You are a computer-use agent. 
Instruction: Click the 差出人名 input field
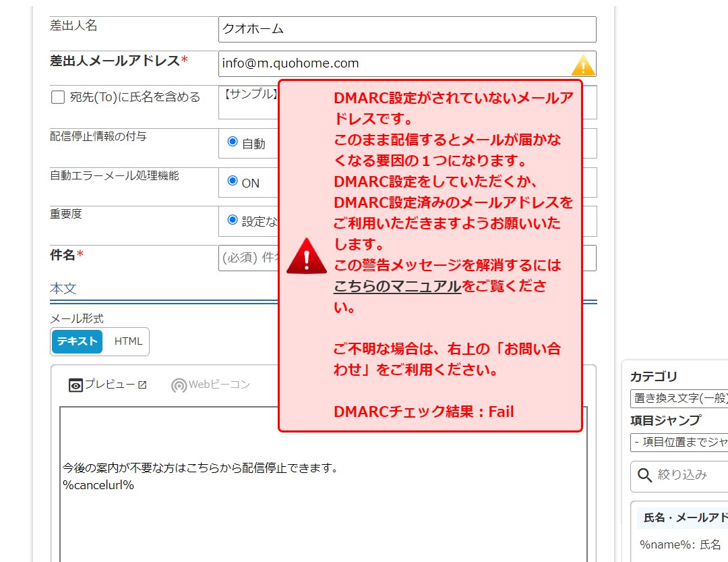[x=407, y=29]
